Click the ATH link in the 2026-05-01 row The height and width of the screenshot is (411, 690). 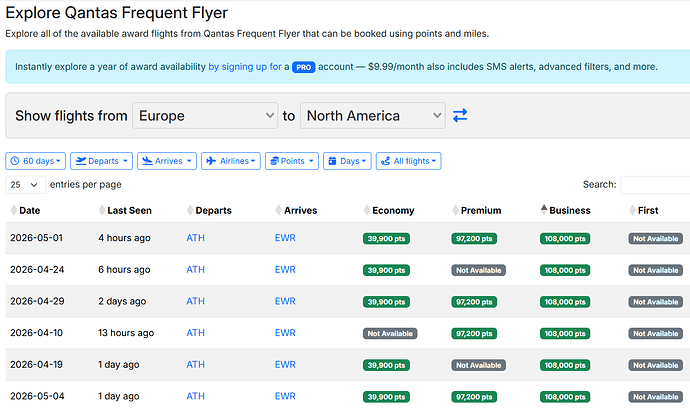pos(195,238)
